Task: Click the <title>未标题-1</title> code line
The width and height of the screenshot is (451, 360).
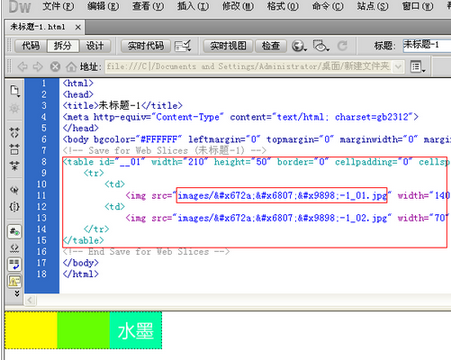Action: tap(122, 106)
